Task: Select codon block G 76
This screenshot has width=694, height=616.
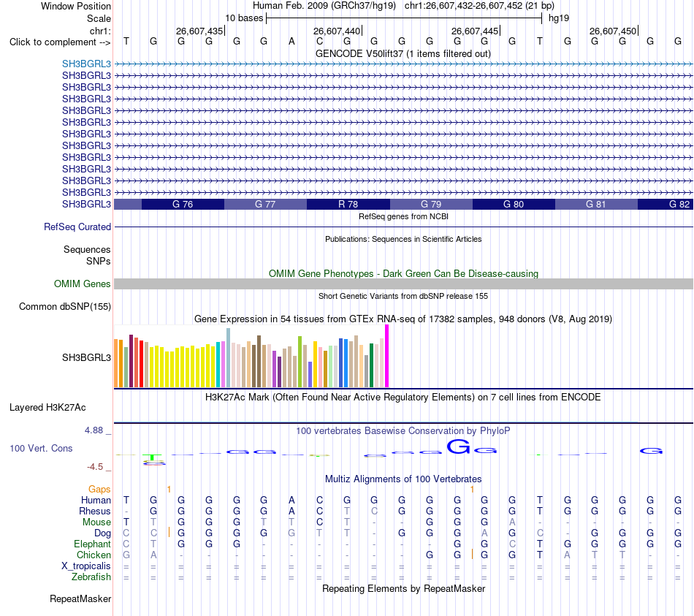Action: 183,204
